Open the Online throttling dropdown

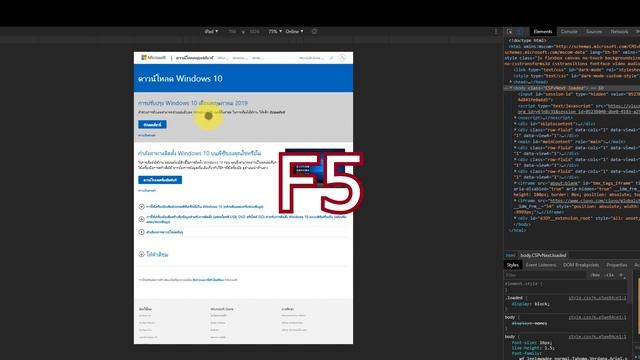click(294, 31)
